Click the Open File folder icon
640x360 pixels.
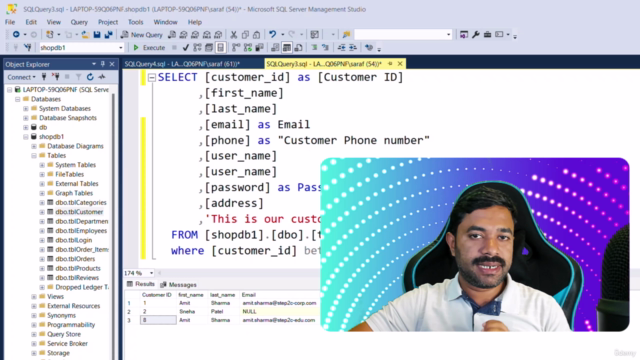coord(85,35)
